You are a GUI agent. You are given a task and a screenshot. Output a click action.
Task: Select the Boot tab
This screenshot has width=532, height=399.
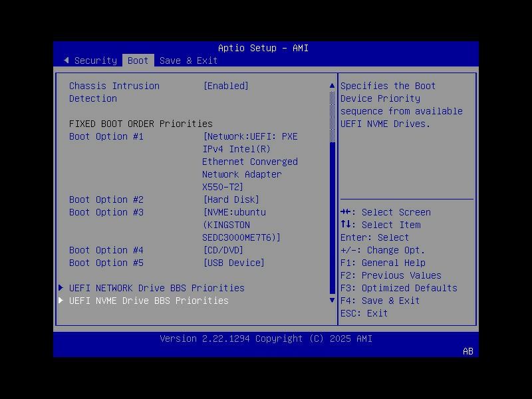coord(138,61)
